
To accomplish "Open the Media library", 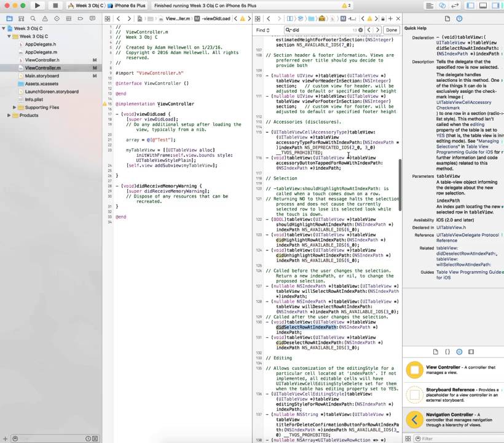I will (471, 352).
